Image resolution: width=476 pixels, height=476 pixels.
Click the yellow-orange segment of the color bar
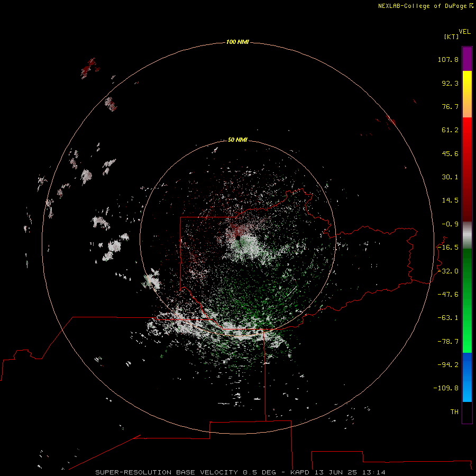click(x=467, y=94)
